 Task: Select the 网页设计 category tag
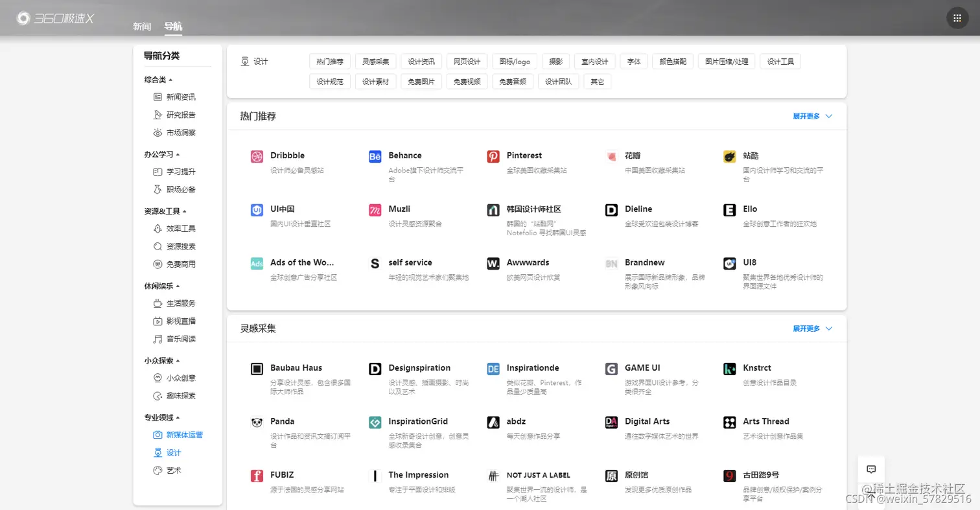point(467,62)
